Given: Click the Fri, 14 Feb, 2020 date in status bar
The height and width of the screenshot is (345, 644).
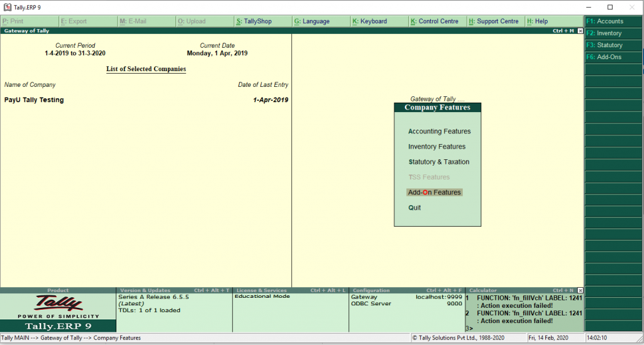Looking at the screenshot, I should tap(548, 338).
